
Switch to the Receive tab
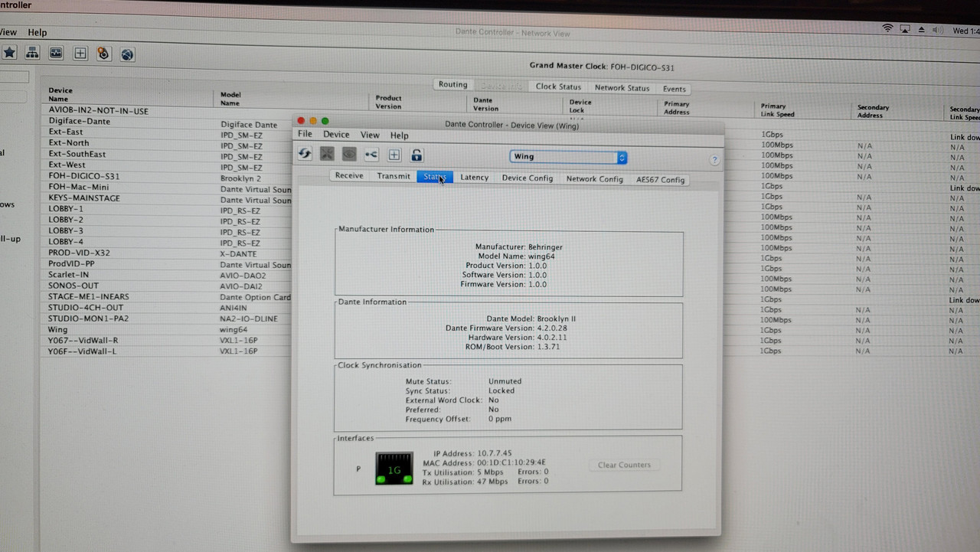coord(349,176)
